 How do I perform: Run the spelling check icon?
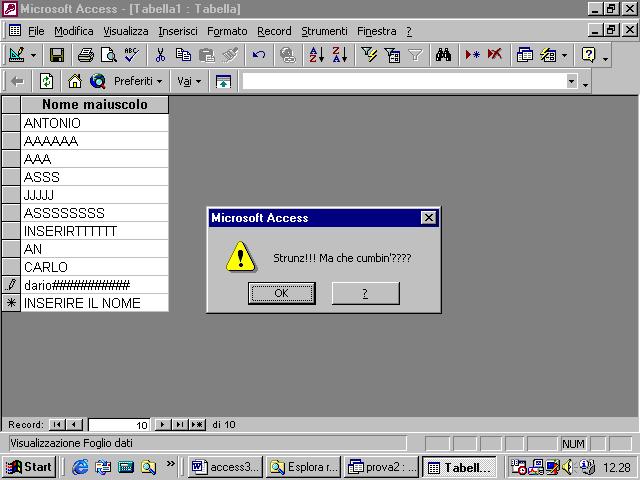tap(132, 55)
